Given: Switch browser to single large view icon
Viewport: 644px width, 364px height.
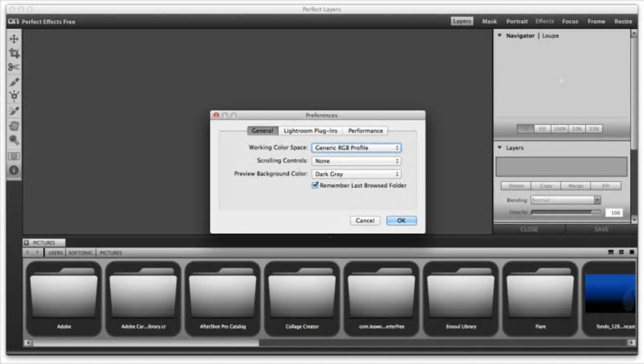Looking at the screenshot, I should point(631,252).
